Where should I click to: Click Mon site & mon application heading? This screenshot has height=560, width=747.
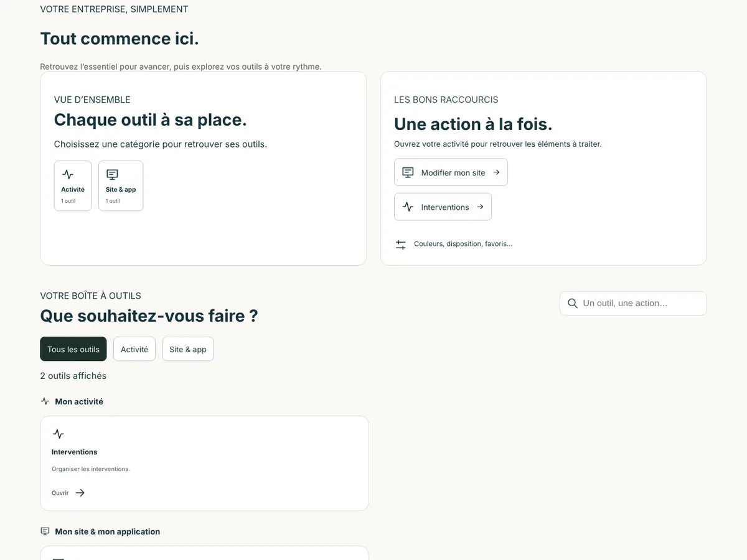click(x=108, y=531)
